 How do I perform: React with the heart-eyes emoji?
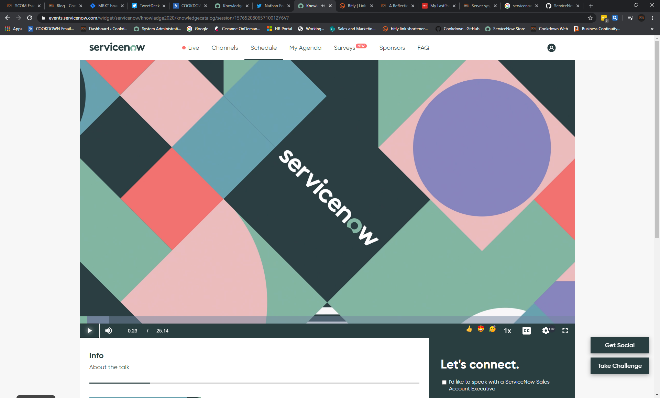[x=481, y=329]
